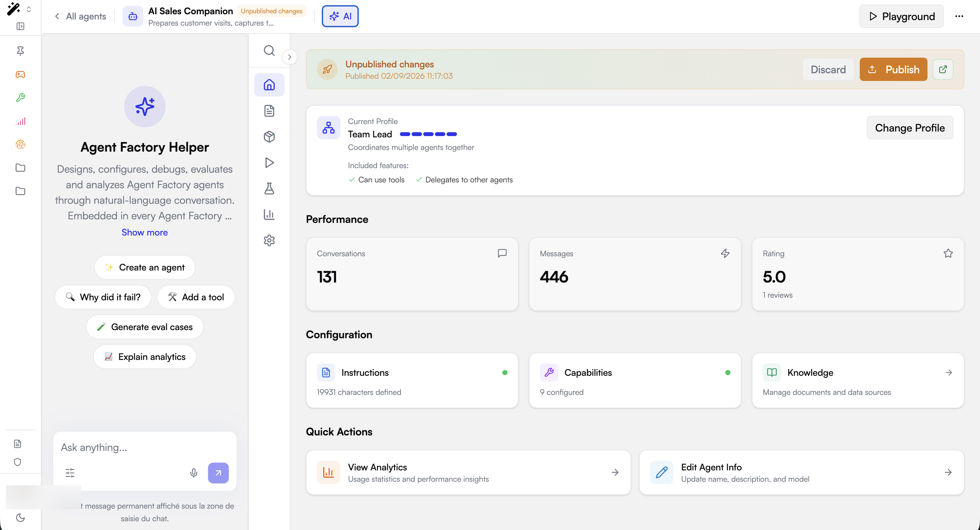Open the cube package icon
The height and width of the screenshot is (530, 980).
pos(269,136)
